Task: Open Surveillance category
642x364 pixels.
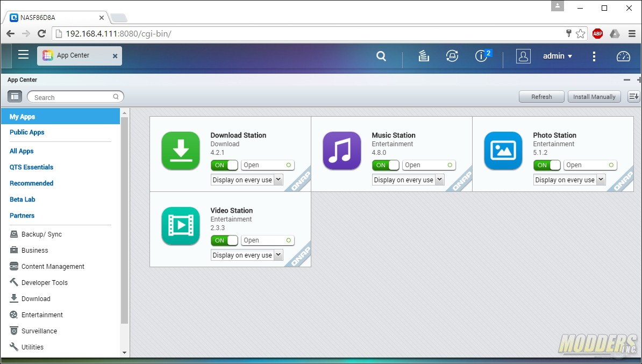Action: click(x=33, y=331)
